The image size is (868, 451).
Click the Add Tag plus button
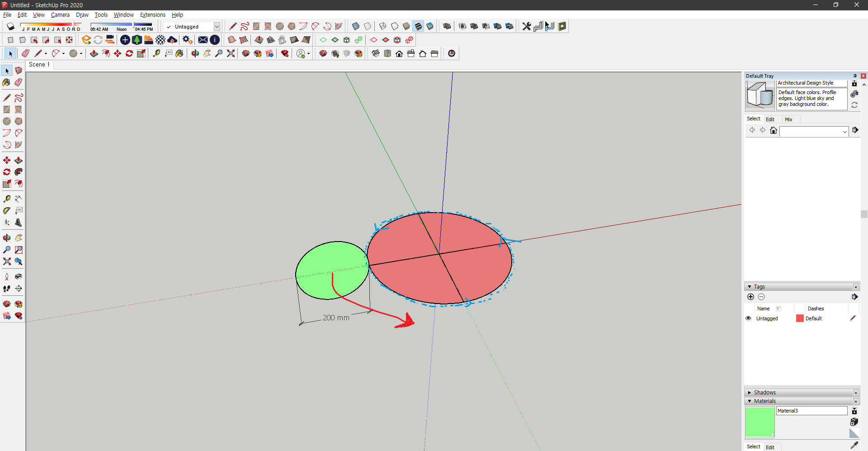pyautogui.click(x=750, y=297)
